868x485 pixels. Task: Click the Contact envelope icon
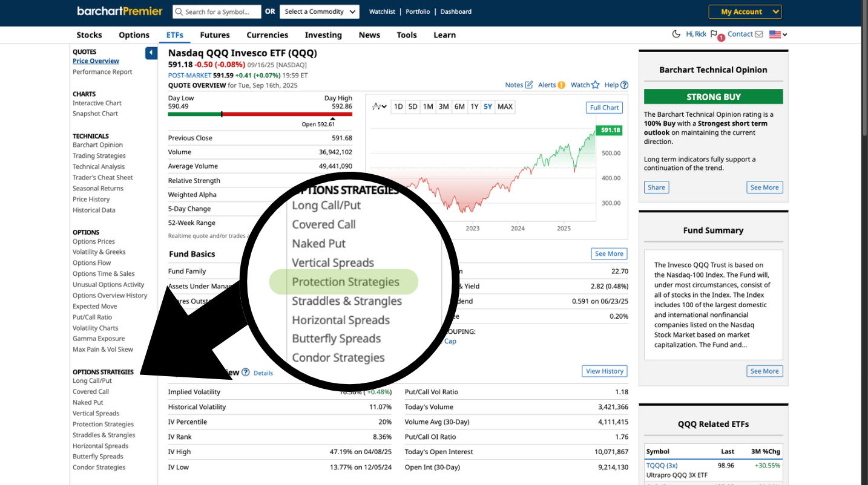[759, 34]
